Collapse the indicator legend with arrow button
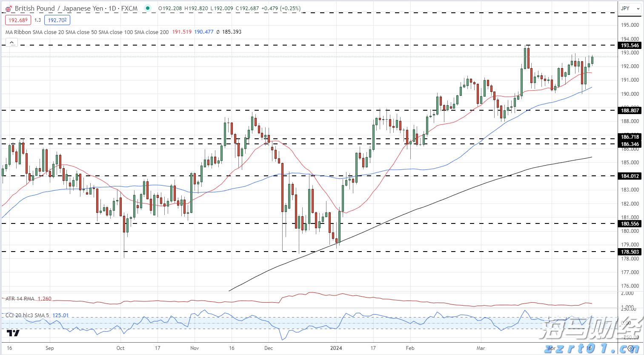The image size is (644, 355). 12,43
